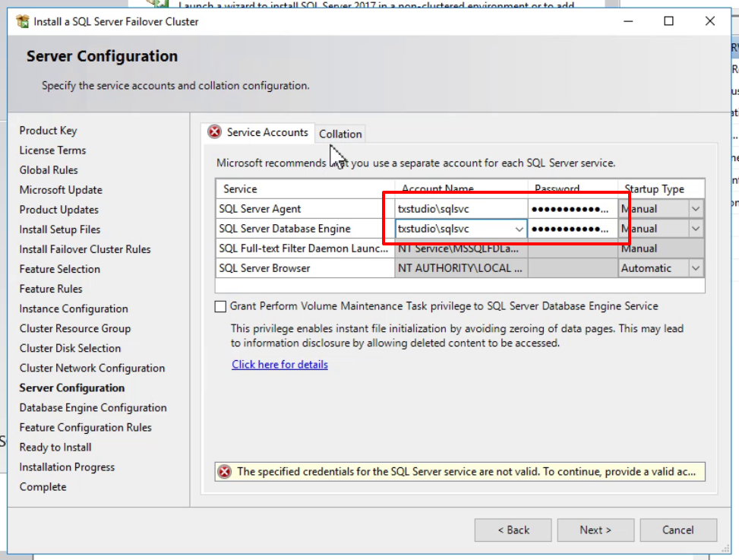
Task: Select Cluster Disk Selection step
Action: click(70, 348)
